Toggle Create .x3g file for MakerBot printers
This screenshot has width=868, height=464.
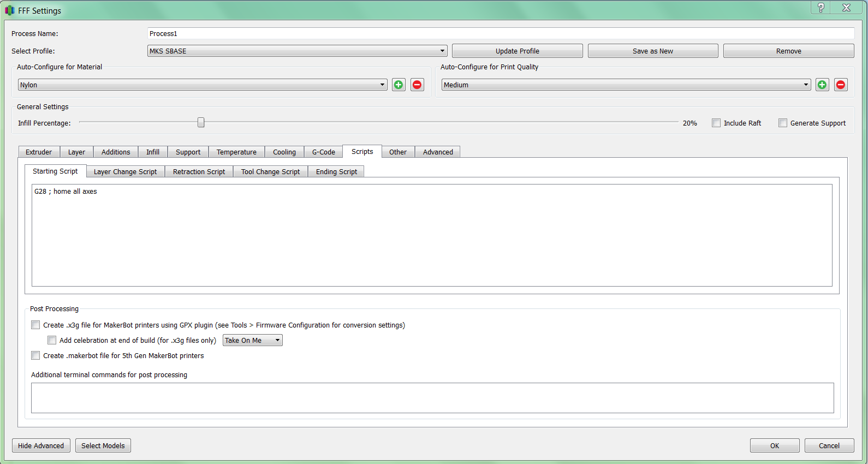[35, 325]
